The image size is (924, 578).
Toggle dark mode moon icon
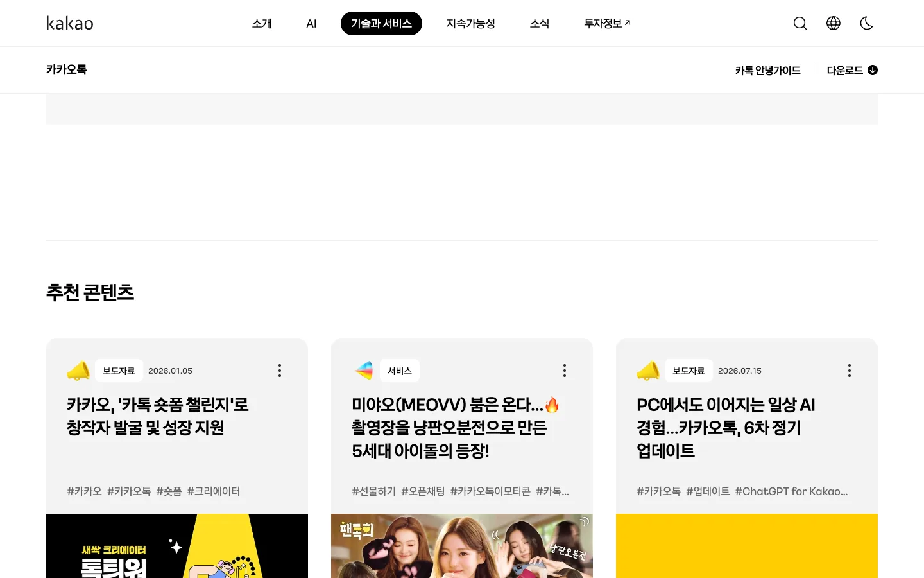click(x=867, y=23)
